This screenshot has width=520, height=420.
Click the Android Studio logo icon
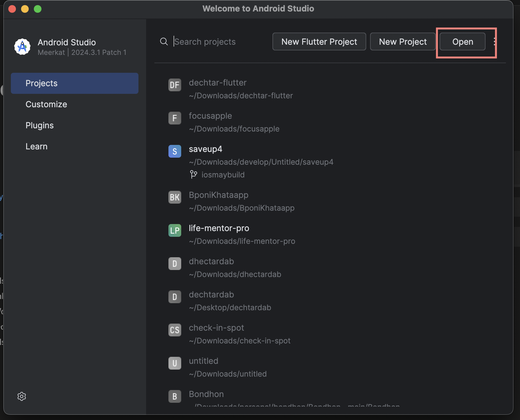coord(22,47)
